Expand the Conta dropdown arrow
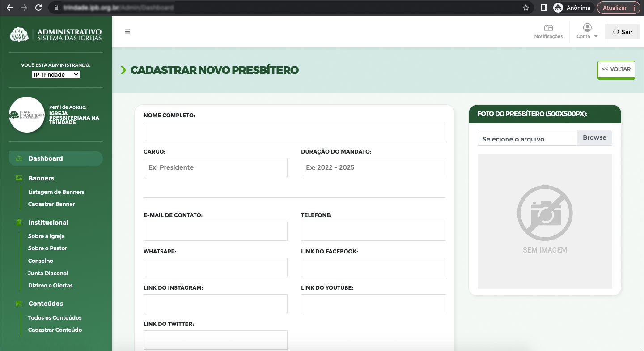Screen dimensions: 644x351 [x=596, y=37]
